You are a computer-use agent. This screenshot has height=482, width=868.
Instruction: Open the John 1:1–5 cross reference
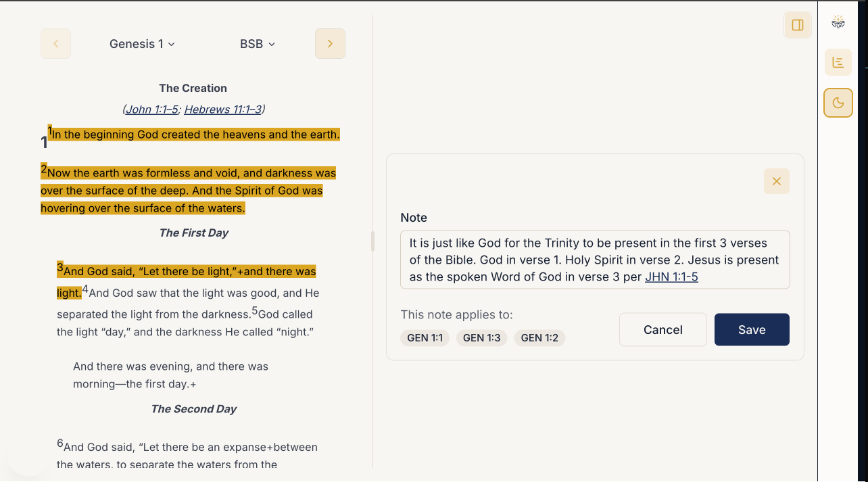coord(152,109)
